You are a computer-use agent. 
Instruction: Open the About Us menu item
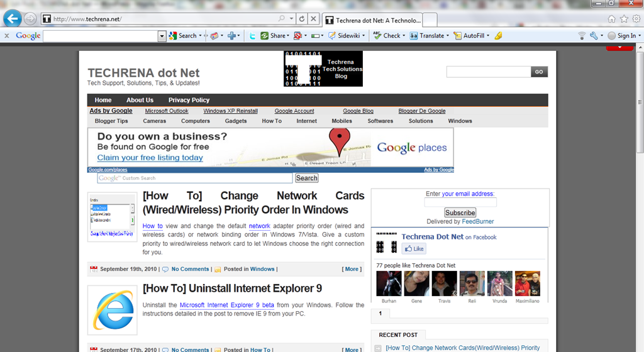pyautogui.click(x=140, y=100)
